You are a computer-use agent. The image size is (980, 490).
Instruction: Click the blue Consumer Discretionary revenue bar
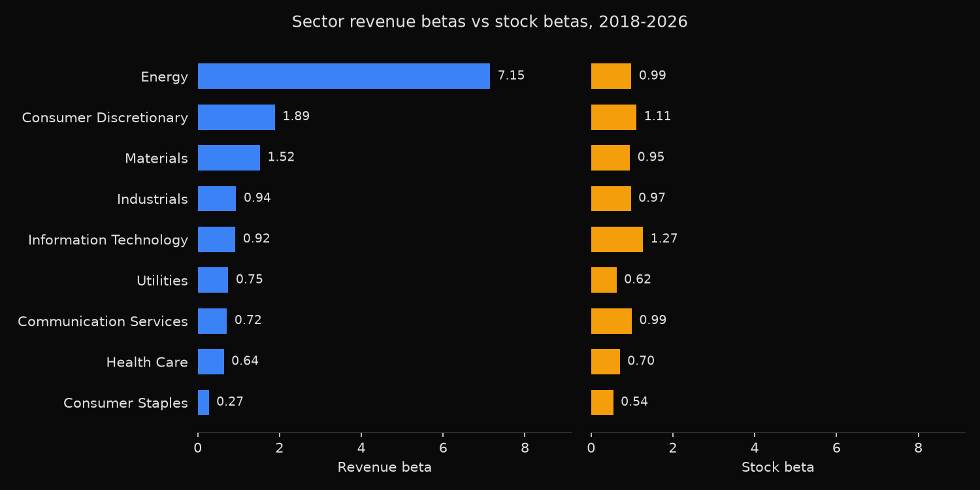[x=237, y=117]
